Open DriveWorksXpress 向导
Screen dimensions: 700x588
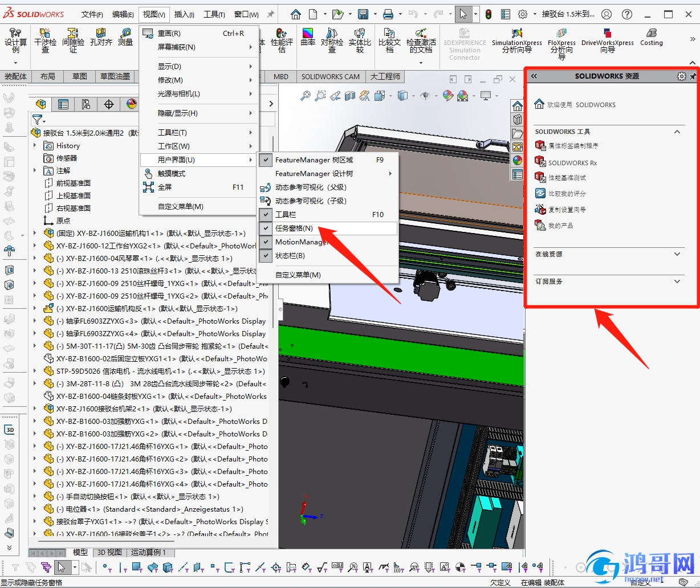608,41
